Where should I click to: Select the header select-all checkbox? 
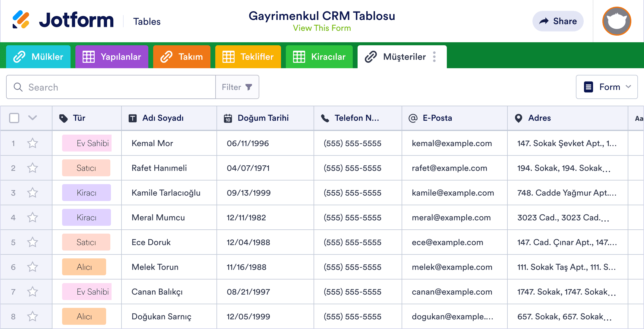pos(14,118)
